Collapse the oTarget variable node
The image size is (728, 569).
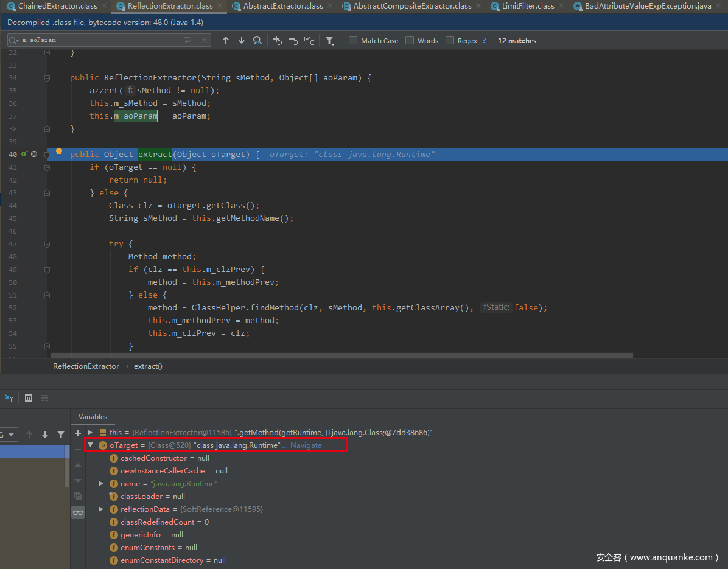(x=91, y=445)
